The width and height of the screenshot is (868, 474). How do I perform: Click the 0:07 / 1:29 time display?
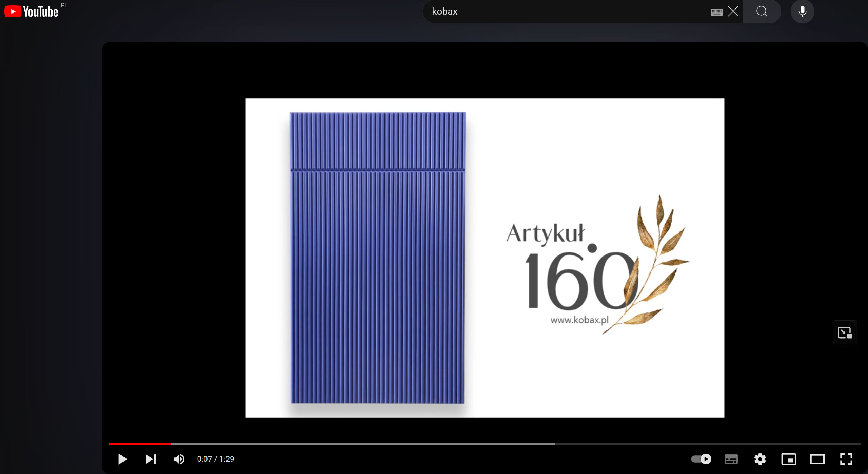(216, 459)
